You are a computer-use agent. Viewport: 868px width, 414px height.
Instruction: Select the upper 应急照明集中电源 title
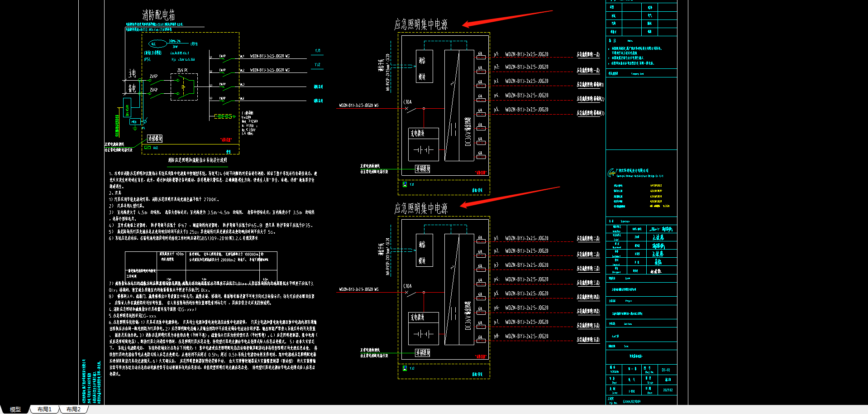421,24
